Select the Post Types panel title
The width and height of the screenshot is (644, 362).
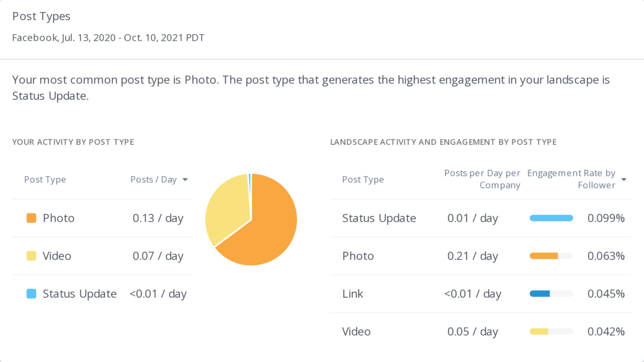click(x=41, y=16)
